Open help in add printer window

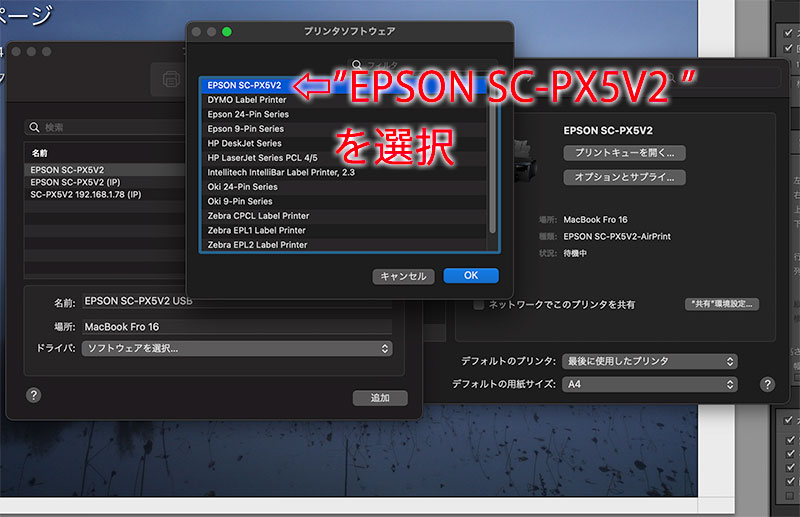click(x=34, y=395)
